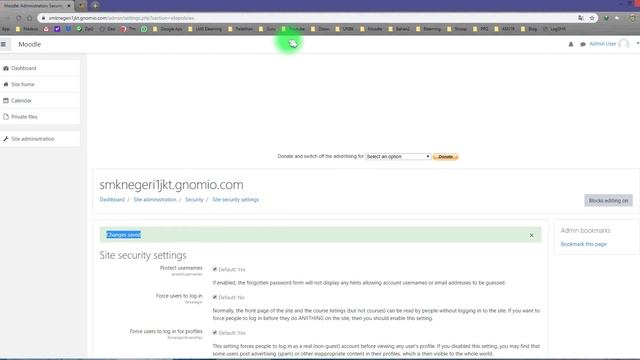Image resolution: width=640 pixels, height=360 pixels.
Task: Click the Admin User avatar picture
Action: [x=624, y=44]
